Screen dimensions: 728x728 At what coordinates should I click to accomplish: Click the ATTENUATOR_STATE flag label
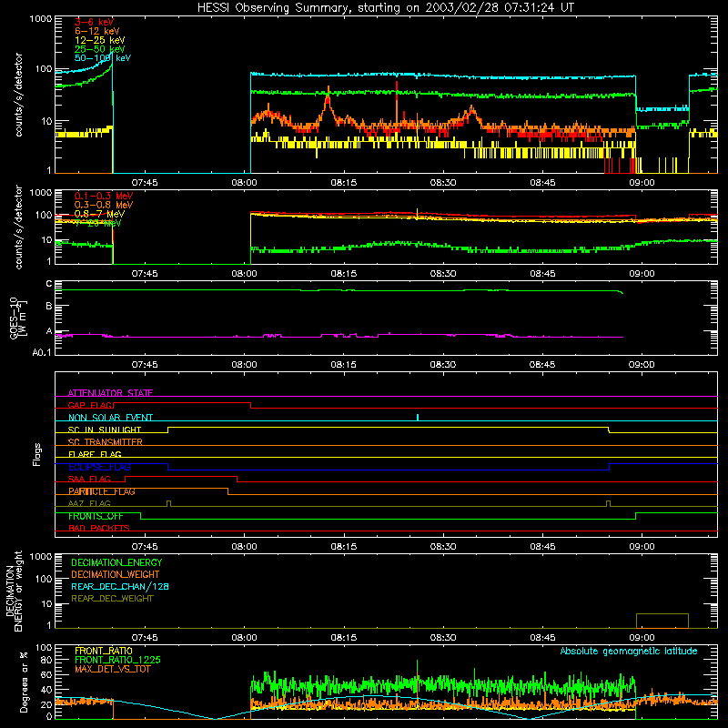[x=110, y=393]
